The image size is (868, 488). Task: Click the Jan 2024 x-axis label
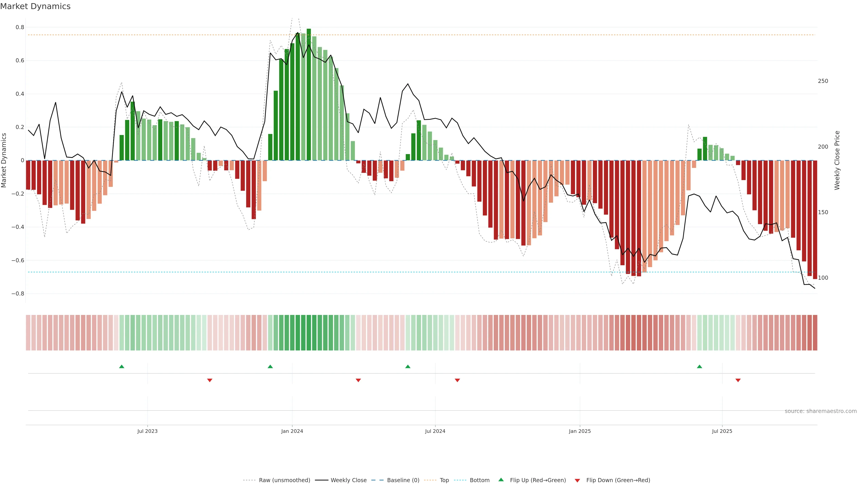(292, 432)
